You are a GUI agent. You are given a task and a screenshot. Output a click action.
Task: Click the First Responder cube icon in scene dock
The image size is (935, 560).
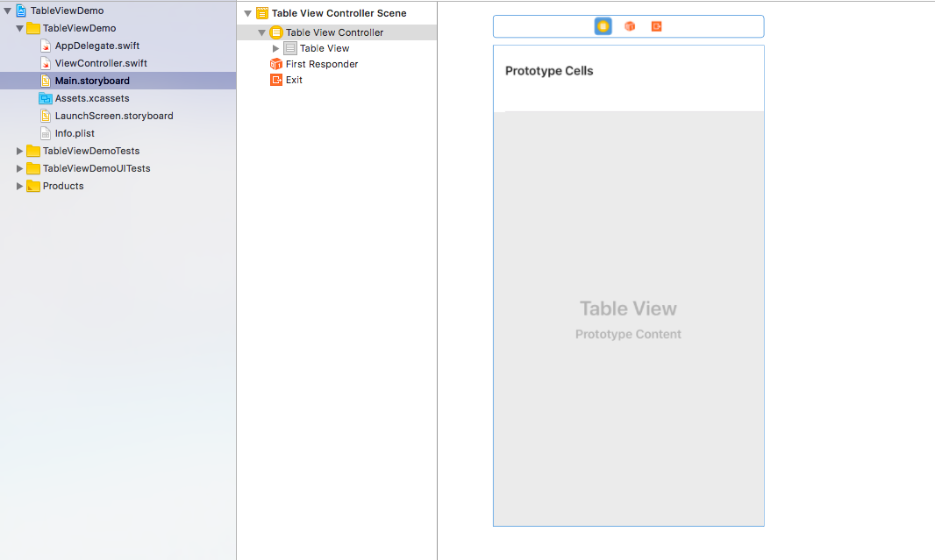630,26
